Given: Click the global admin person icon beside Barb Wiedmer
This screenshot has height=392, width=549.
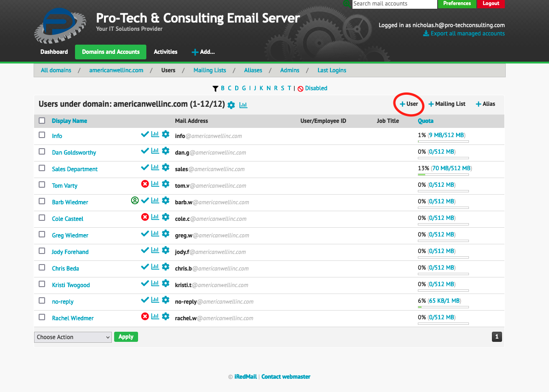Looking at the screenshot, I should point(134,200).
